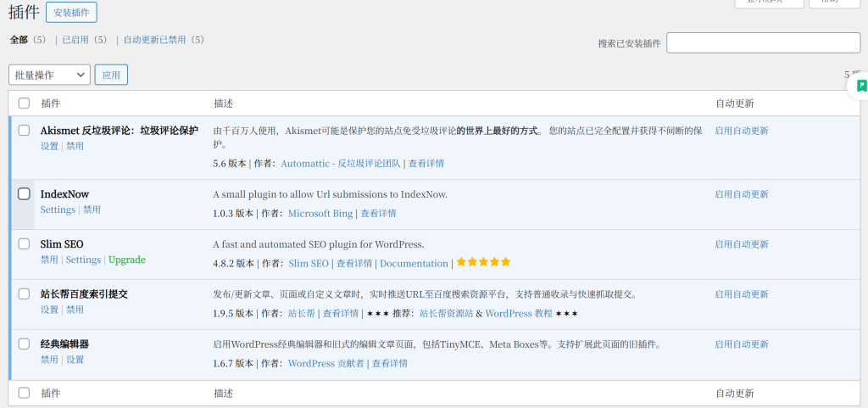
Task: Check the 站长帮百度索引提交 plugin checkbox
Action: (24, 294)
